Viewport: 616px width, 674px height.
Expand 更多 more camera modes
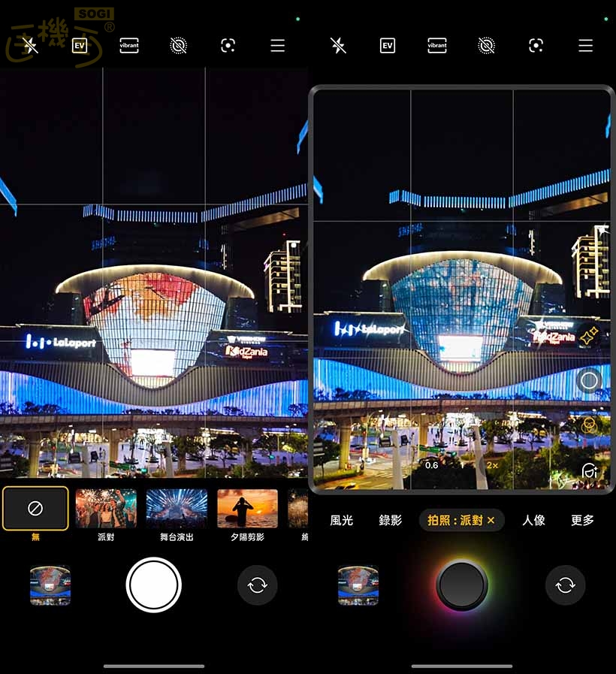click(x=582, y=520)
